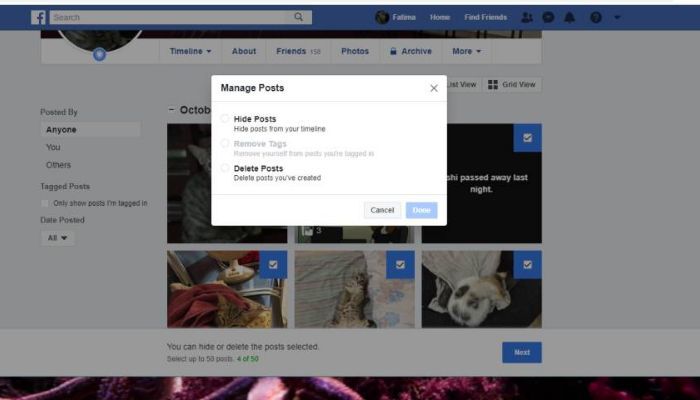
Task: Click the Cancel button
Action: pos(382,210)
